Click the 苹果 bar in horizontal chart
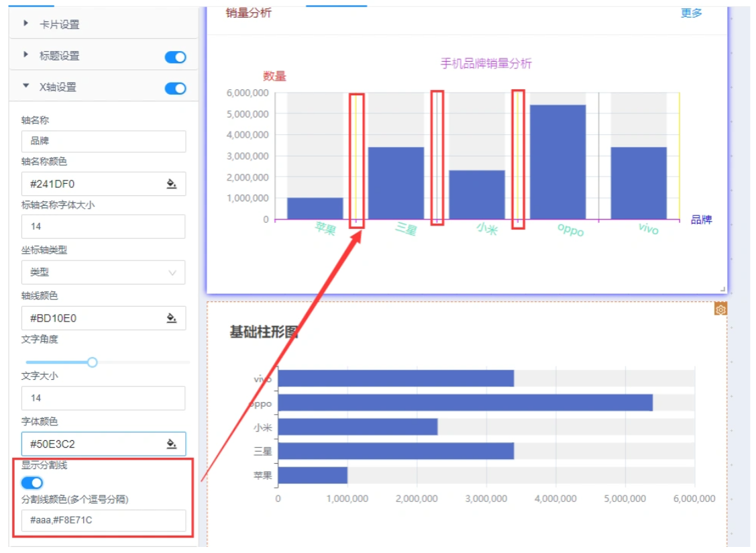The image size is (756, 553). click(313, 475)
